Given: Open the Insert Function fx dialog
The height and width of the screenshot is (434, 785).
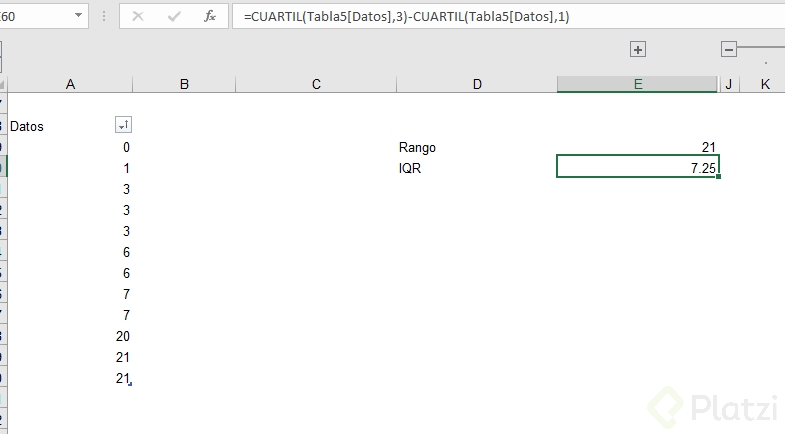Looking at the screenshot, I should pos(210,17).
